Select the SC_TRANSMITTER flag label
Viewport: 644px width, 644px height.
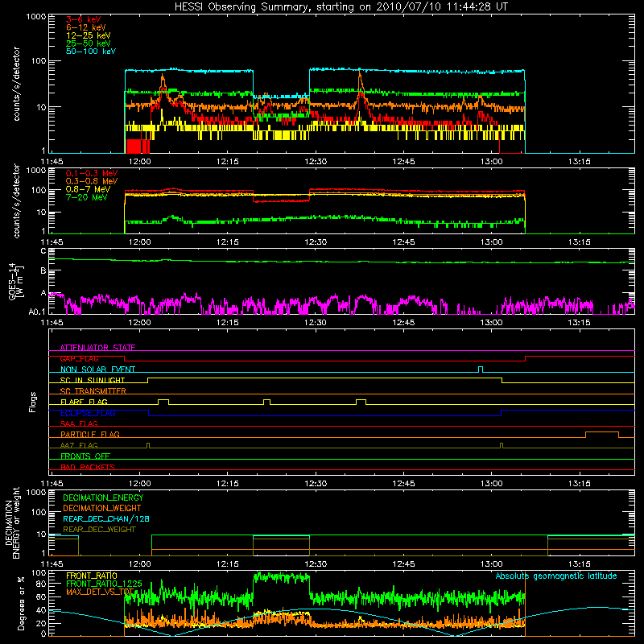pyautogui.click(x=93, y=391)
